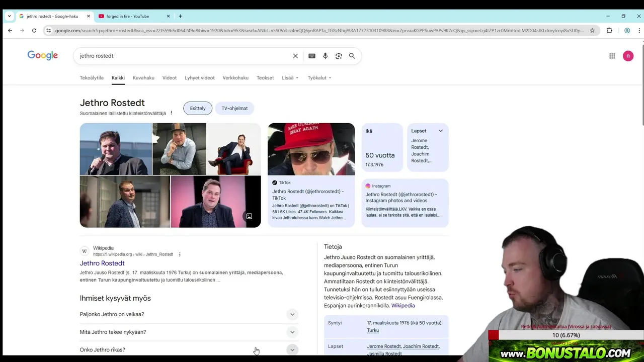
Task: Open the Joachim Rostedt link
Action: click(421, 346)
